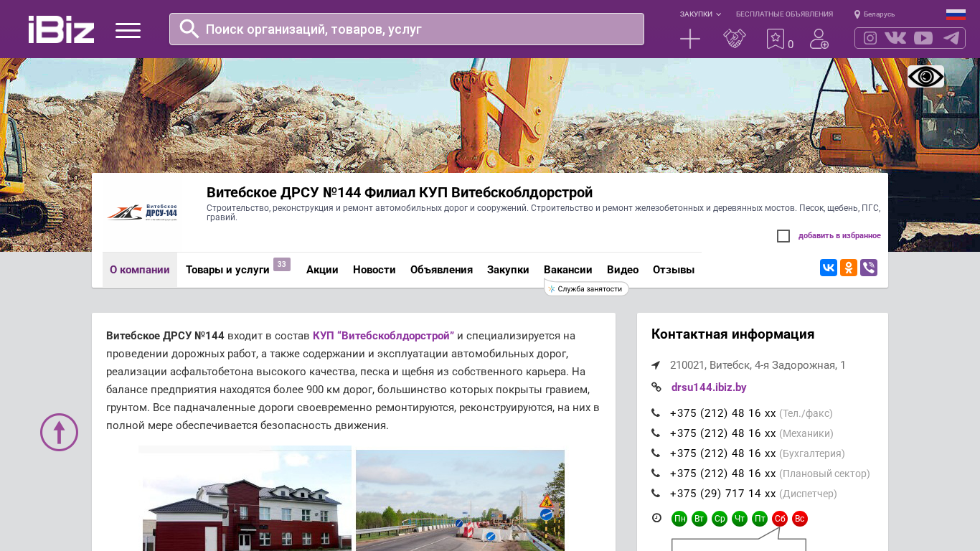
Task: Switch language via Russian flag icon
Action: [956, 14]
